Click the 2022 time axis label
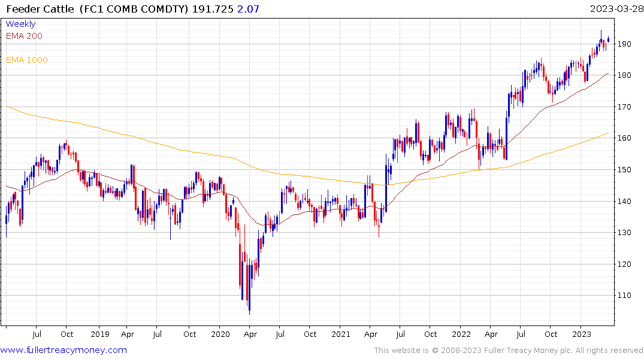Viewport: 644px width, 359px height. pos(461,334)
